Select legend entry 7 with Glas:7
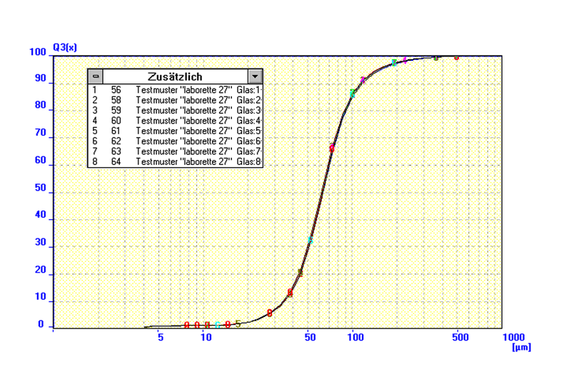Image resolution: width=571 pixels, height=392 pixels. [x=176, y=151]
